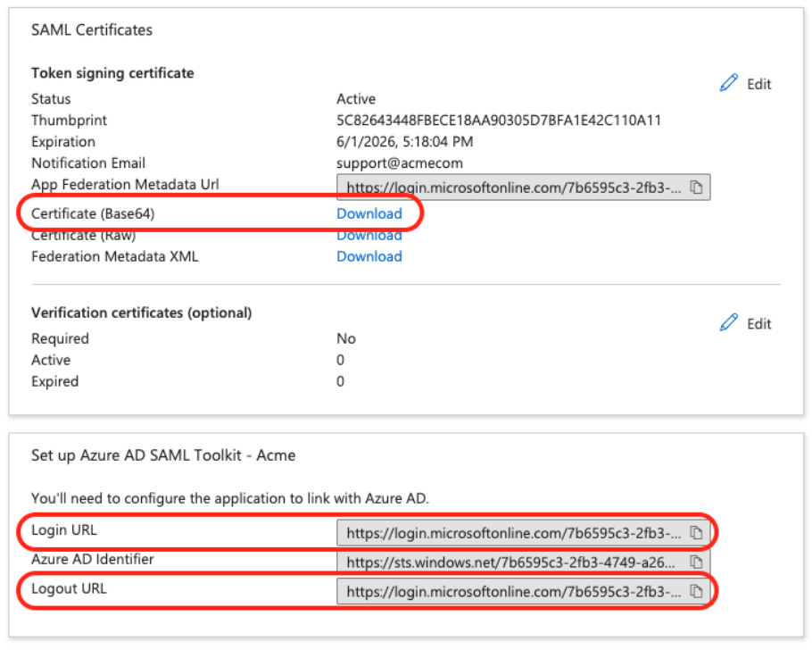Copy the Logout URL to clipboard
This screenshot has width=812, height=650.
click(x=697, y=591)
